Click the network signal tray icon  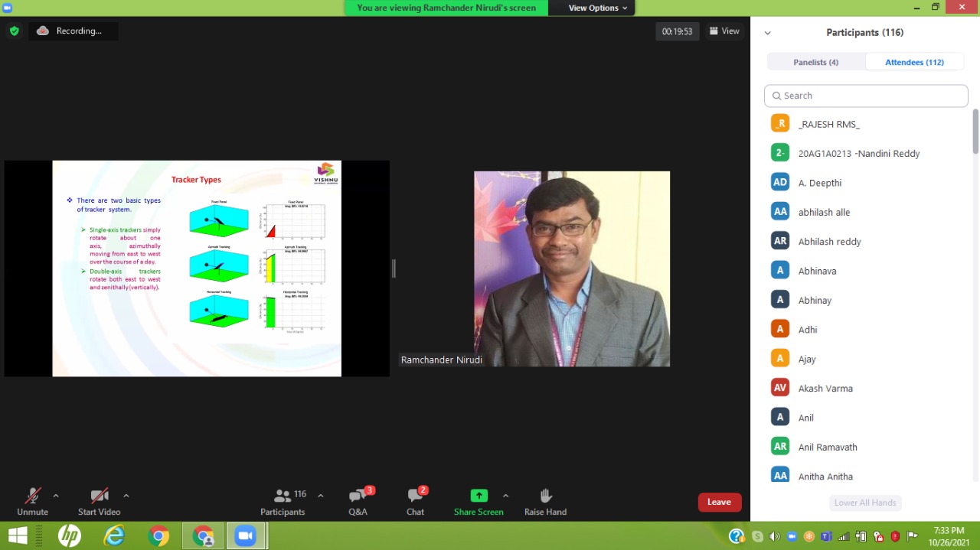pyautogui.click(x=844, y=536)
